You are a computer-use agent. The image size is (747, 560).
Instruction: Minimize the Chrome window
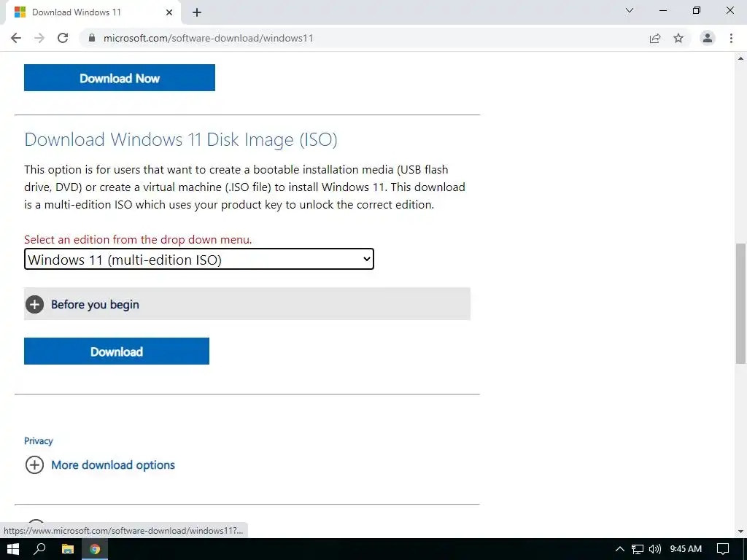662,10
